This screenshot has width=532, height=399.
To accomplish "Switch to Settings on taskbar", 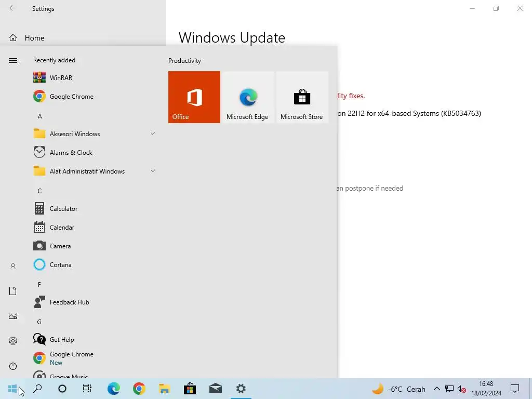I will pyautogui.click(x=241, y=389).
